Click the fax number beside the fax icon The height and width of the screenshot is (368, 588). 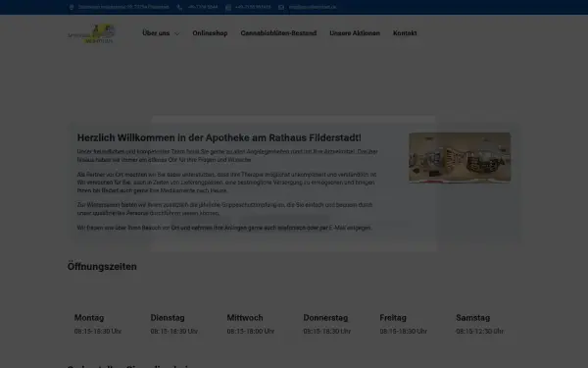[253, 7]
